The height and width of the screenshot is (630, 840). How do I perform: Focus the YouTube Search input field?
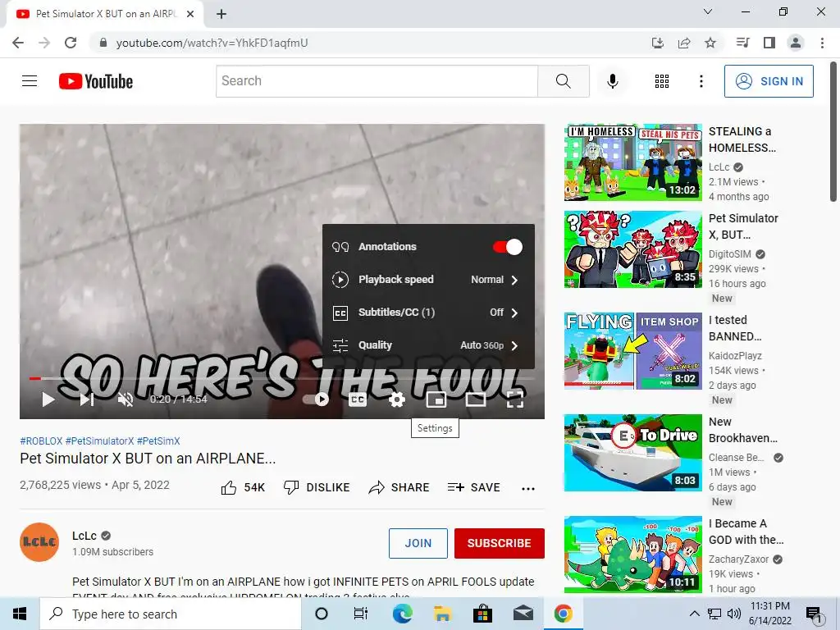(x=377, y=81)
